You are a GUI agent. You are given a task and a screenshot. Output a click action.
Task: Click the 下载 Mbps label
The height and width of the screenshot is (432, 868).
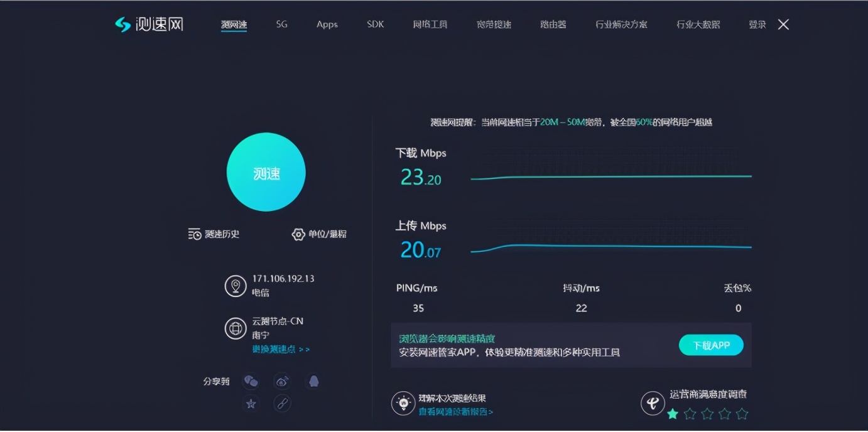pyautogui.click(x=421, y=153)
